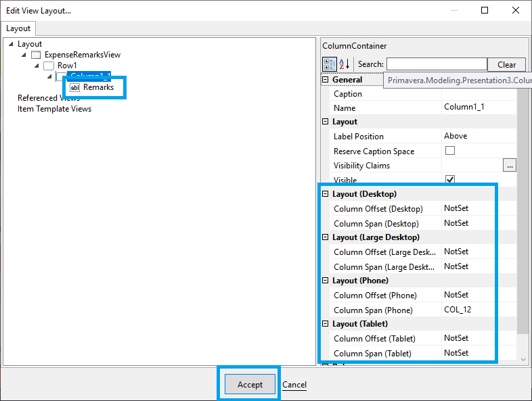Click the property grid scrollbar thumb
The height and width of the screenshot is (401, 532).
click(523, 210)
